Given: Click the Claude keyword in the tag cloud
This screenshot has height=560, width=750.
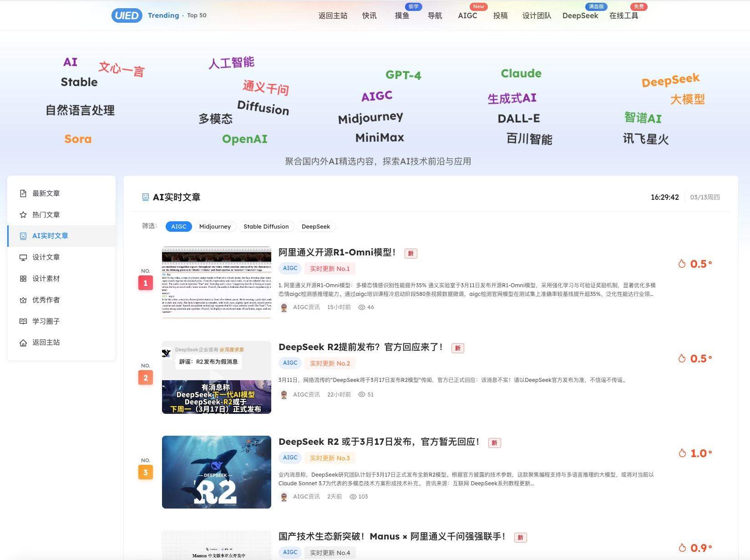Looking at the screenshot, I should [x=521, y=73].
